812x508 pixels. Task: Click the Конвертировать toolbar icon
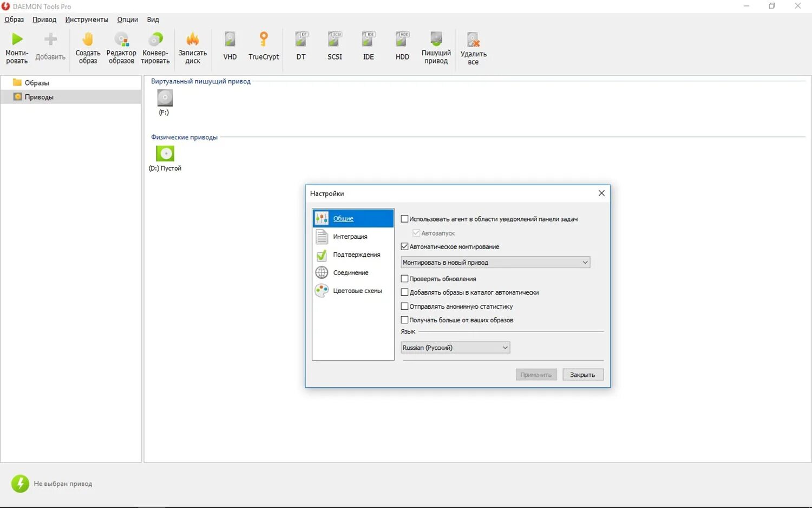coord(155,40)
